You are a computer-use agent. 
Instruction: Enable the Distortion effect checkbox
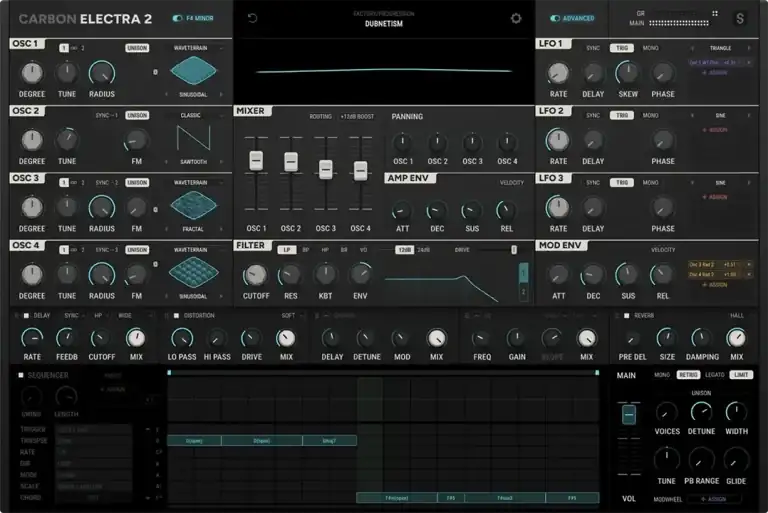pyautogui.click(x=176, y=316)
